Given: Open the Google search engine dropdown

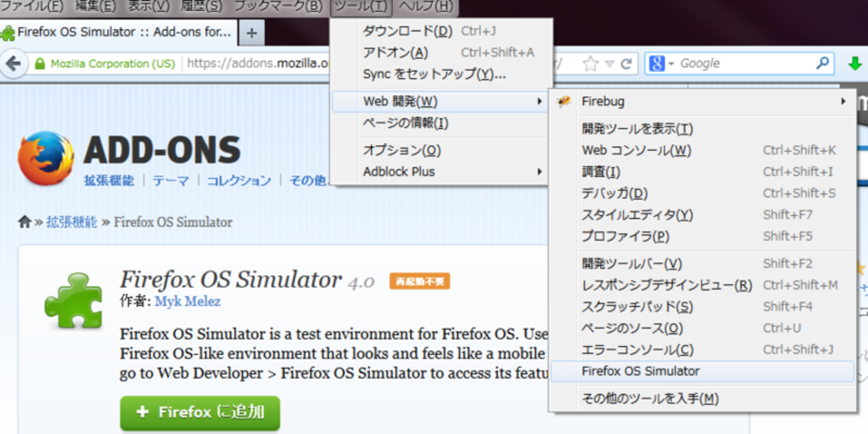Looking at the screenshot, I should (661, 64).
